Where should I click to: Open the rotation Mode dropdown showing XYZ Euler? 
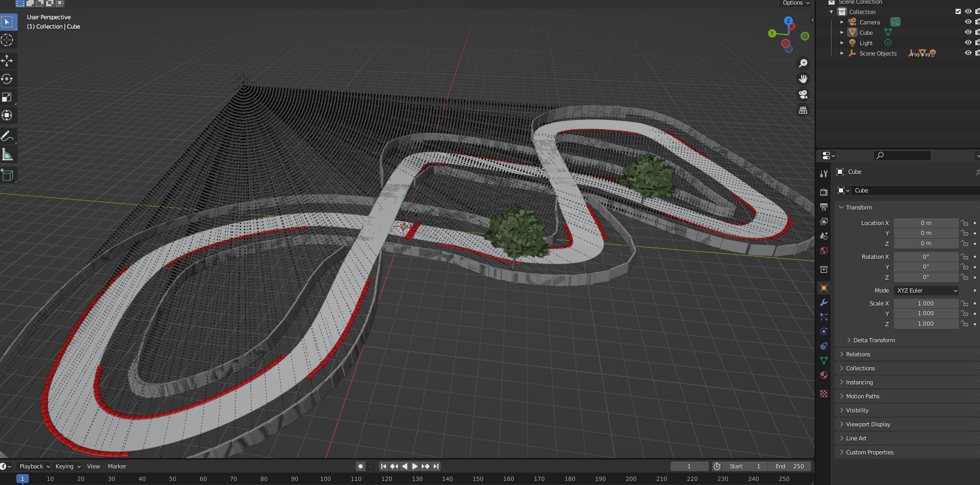tap(927, 290)
